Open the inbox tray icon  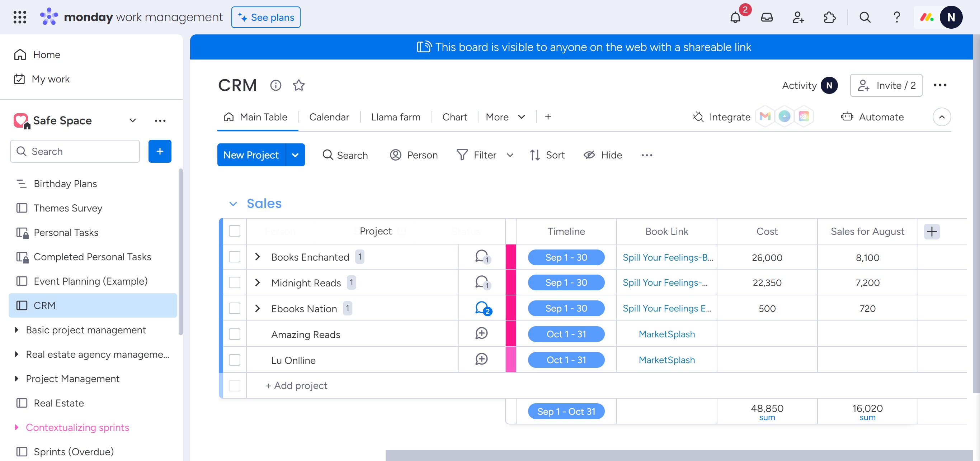[767, 18]
